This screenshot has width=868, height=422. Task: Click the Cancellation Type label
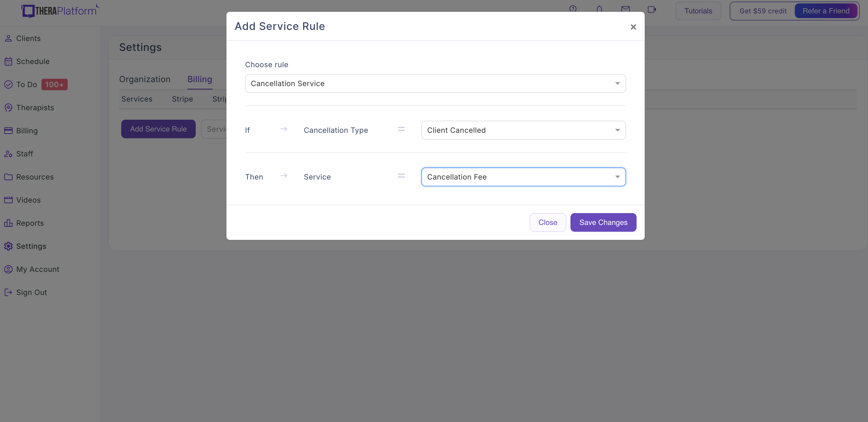pos(336,130)
